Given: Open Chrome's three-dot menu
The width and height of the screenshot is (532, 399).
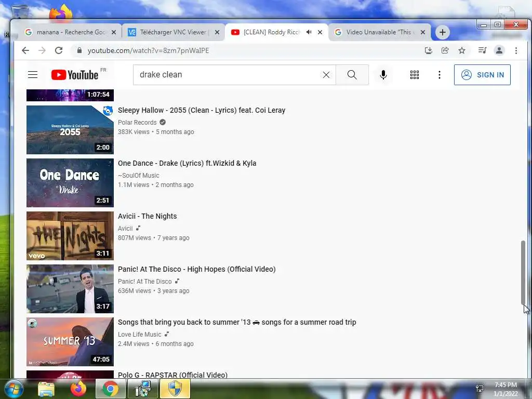Looking at the screenshot, I should (x=516, y=50).
